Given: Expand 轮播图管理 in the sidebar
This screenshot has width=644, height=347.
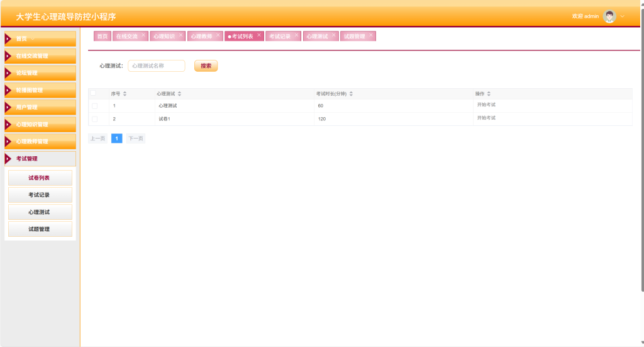Looking at the screenshot, I should coord(40,90).
